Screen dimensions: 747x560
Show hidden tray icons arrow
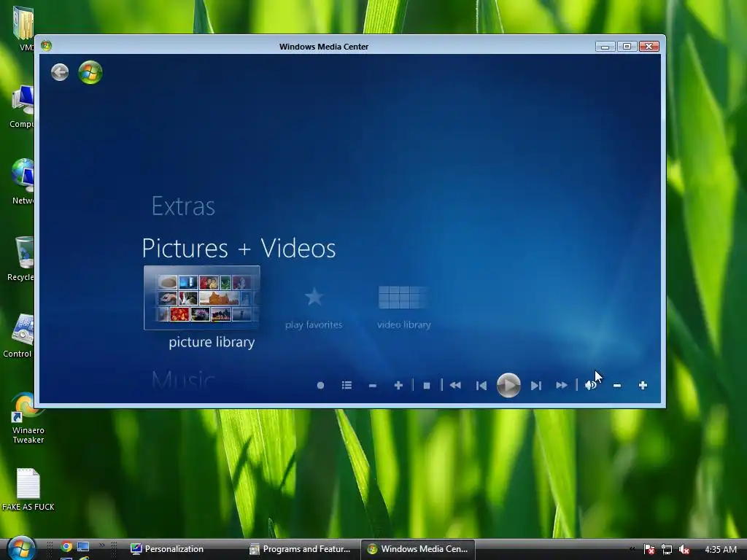[x=632, y=549]
